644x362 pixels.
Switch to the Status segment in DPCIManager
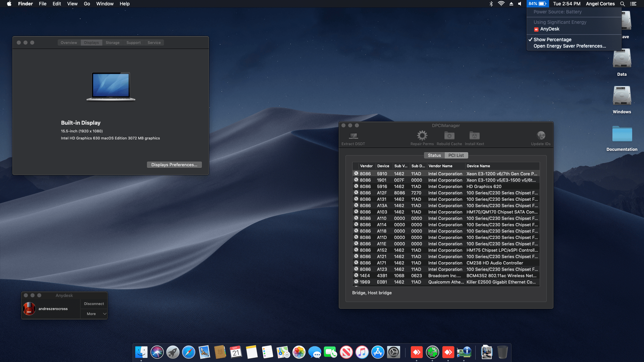[x=434, y=156]
